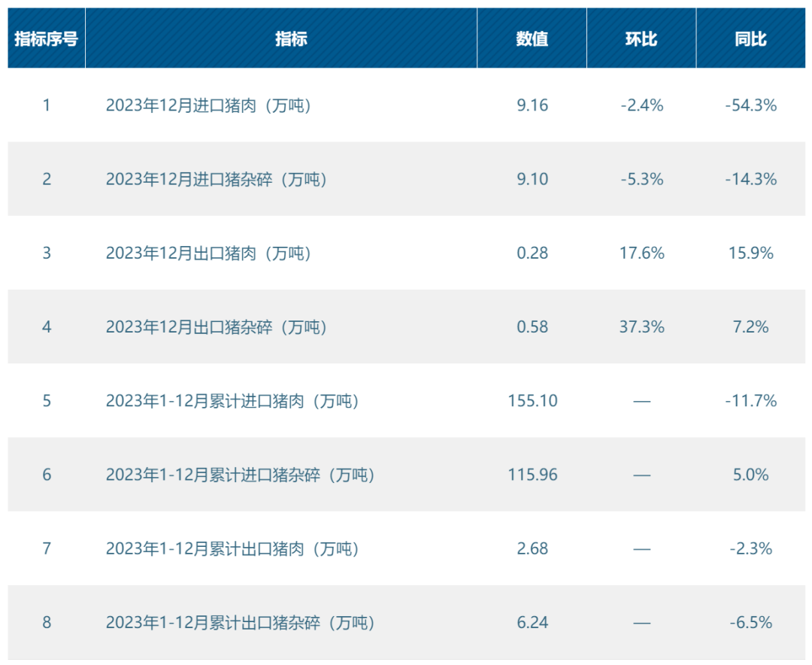Click the -54.3% year-on-year cell
This screenshot has height=665, width=812.
click(x=751, y=105)
